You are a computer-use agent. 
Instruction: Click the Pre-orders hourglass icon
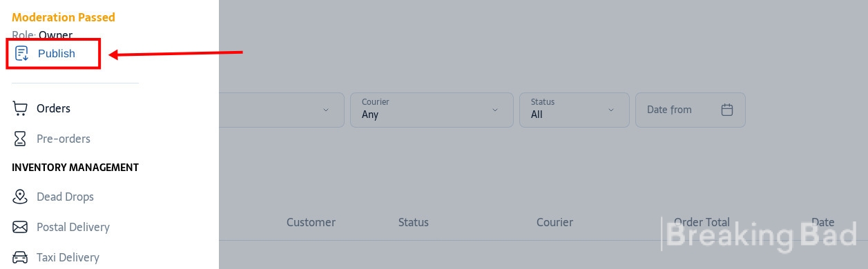[x=20, y=139]
